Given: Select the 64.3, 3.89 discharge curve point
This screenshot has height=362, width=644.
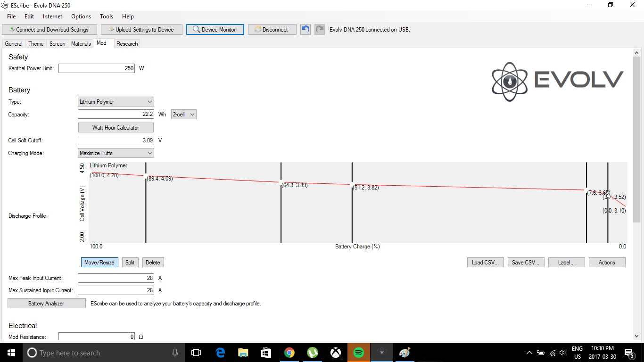Looking at the screenshot, I should (281, 182).
